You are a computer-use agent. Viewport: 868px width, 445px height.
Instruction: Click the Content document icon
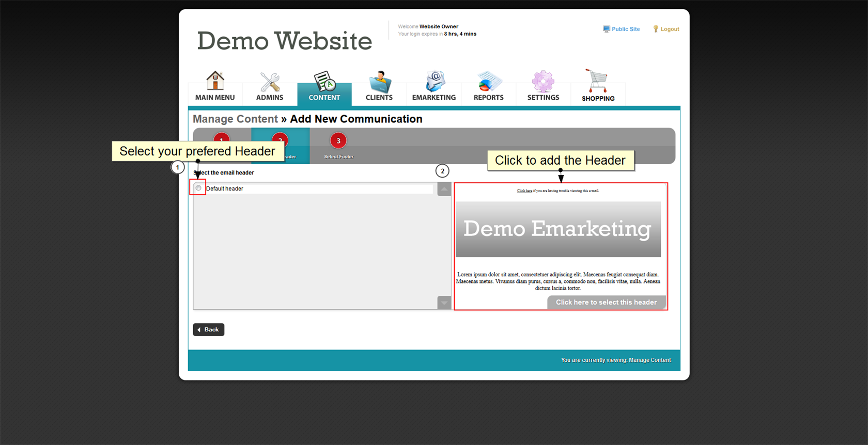[x=324, y=82]
